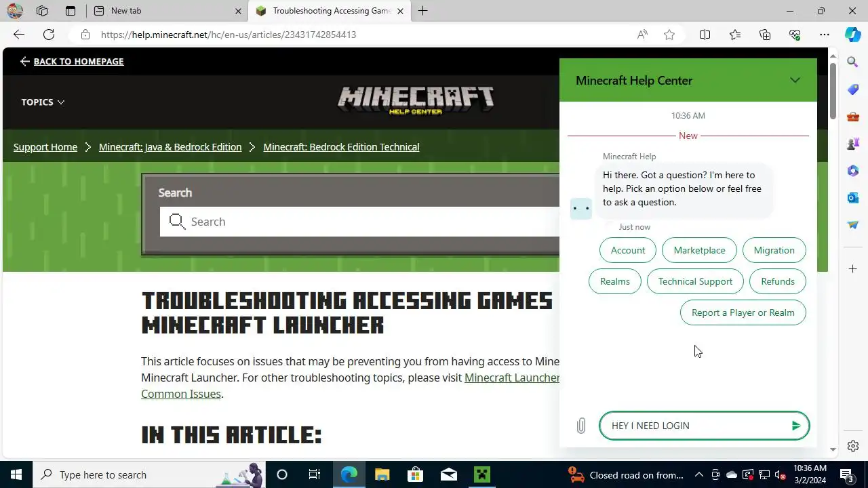Open the Common Issues link

click(x=180, y=394)
